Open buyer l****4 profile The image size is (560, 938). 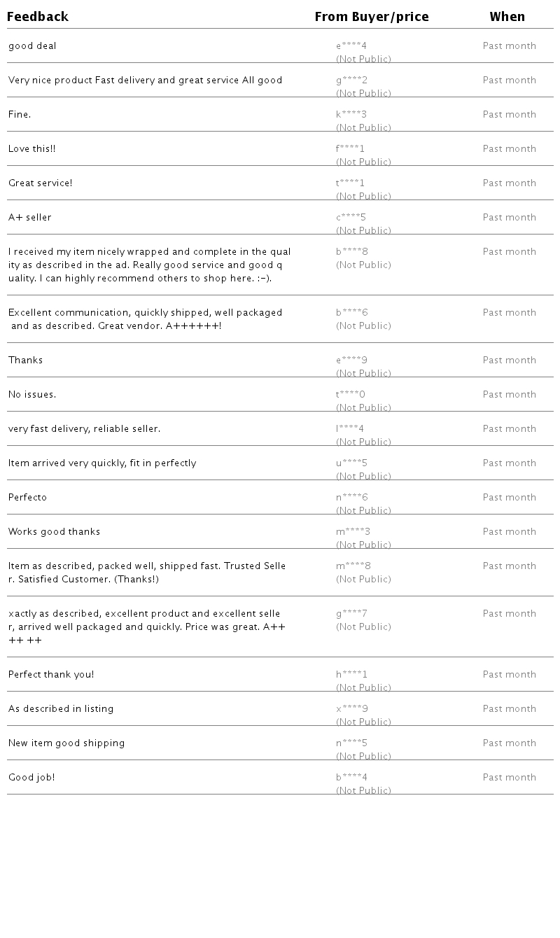tap(350, 429)
